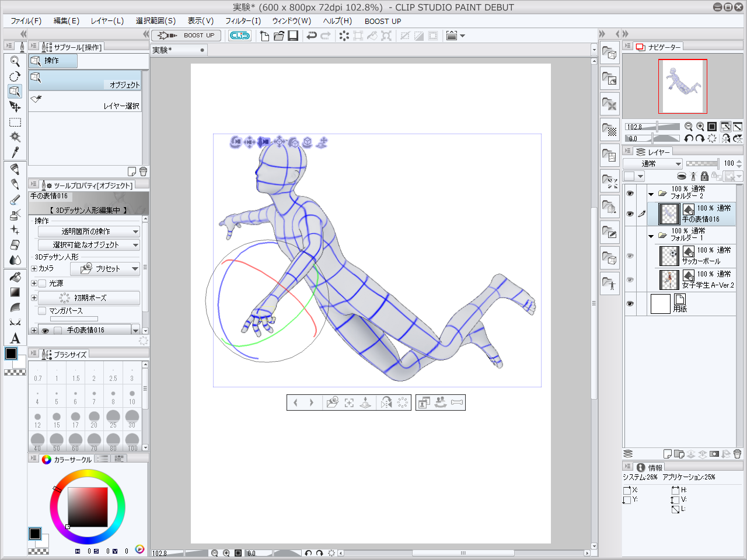Tick checkbox beside 手の表情016 in tool property

click(x=57, y=331)
